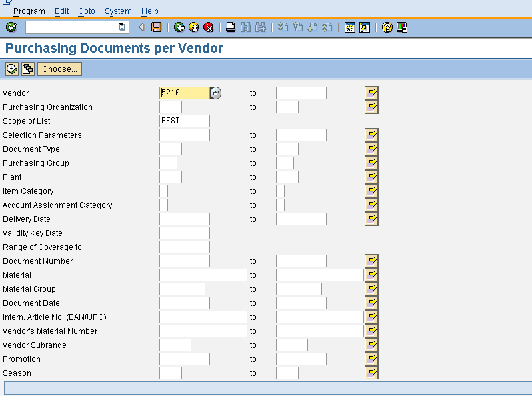
Task: Click the Last Page icon
Action: (327, 27)
